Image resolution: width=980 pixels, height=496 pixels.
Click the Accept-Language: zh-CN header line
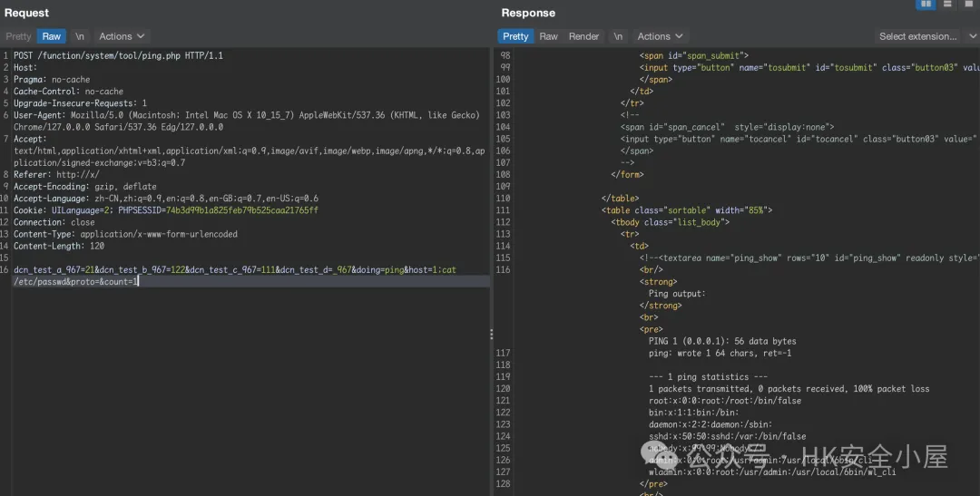[166, 199]
